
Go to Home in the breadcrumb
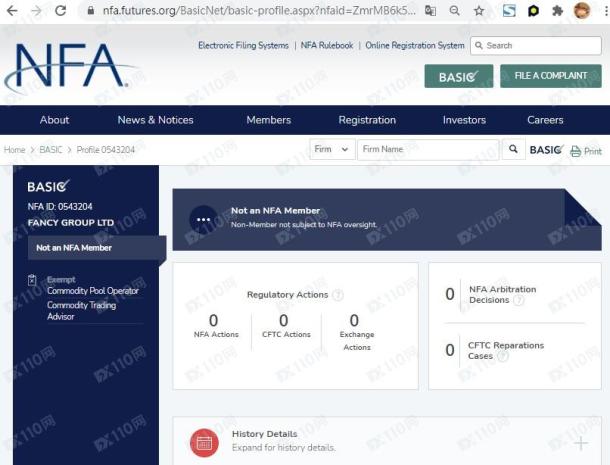pyautogui.click(x=14, y=150)
